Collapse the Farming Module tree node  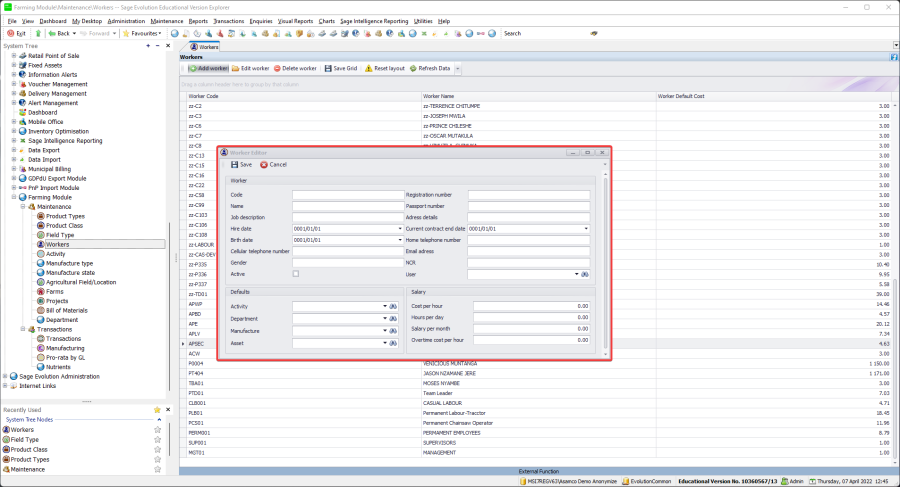(14, 197)
